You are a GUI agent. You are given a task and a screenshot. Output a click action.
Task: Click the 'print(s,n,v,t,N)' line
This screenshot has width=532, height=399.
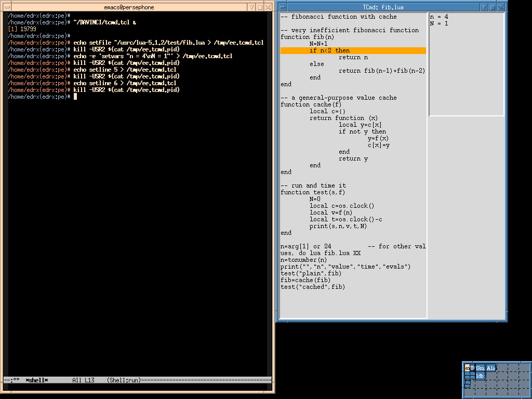tap(338, 227)
